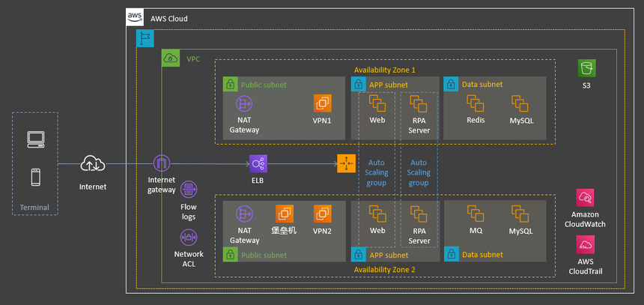This screenshot has height=305, width=644.
Task: Click the orange Auto Scaling arrows icon
Action: tap(346, 163)
